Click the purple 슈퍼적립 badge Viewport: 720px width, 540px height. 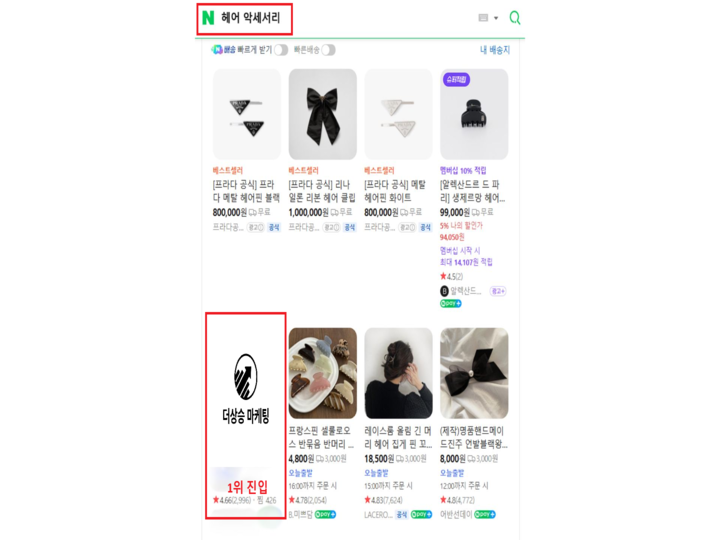[456, 79]
